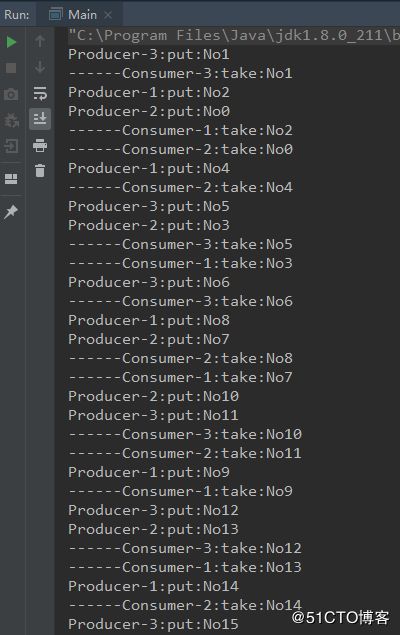Click the Producer-1:put:No9 output line
The image size is (400, 635).
pos(149,472)
